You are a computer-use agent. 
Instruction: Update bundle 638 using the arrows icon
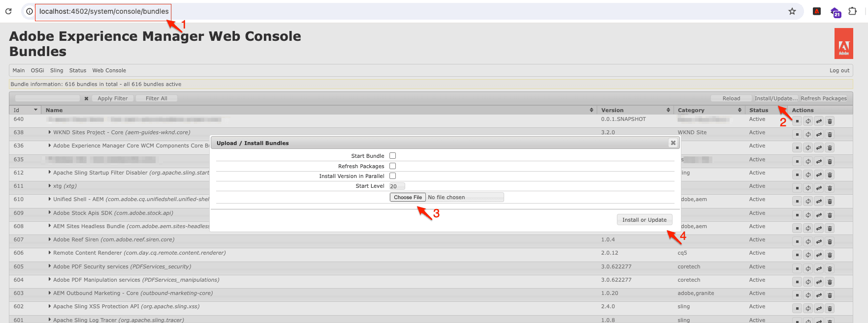click(819, 134)
